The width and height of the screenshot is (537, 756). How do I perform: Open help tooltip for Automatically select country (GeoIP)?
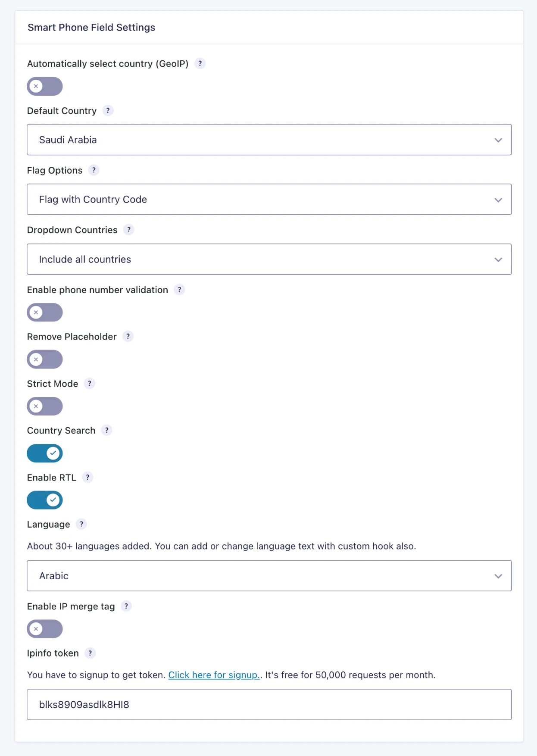click(200, 63)
